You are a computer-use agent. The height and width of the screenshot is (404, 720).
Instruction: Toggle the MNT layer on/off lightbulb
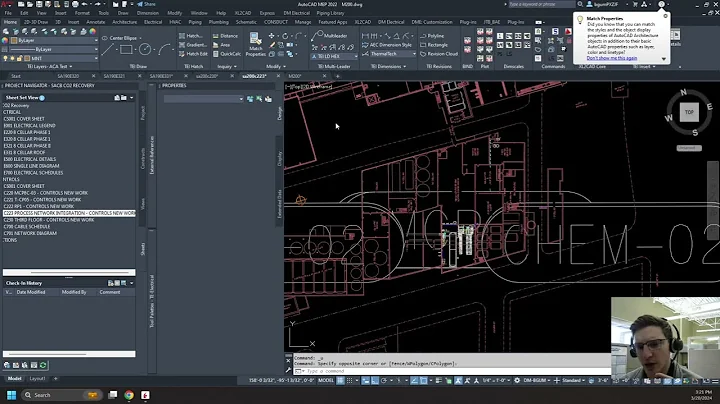tap(6, 58)
